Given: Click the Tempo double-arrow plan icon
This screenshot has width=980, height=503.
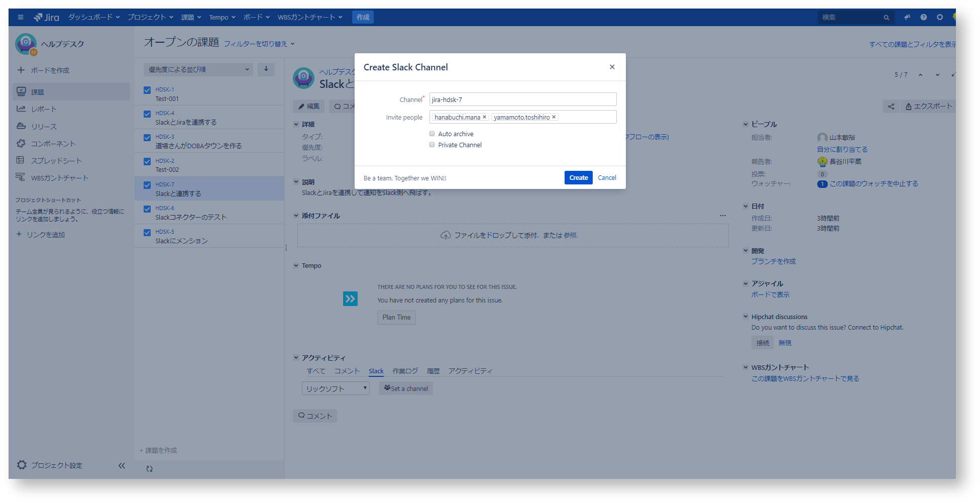Looking at the screenshot, I should (x=350, y=299).
